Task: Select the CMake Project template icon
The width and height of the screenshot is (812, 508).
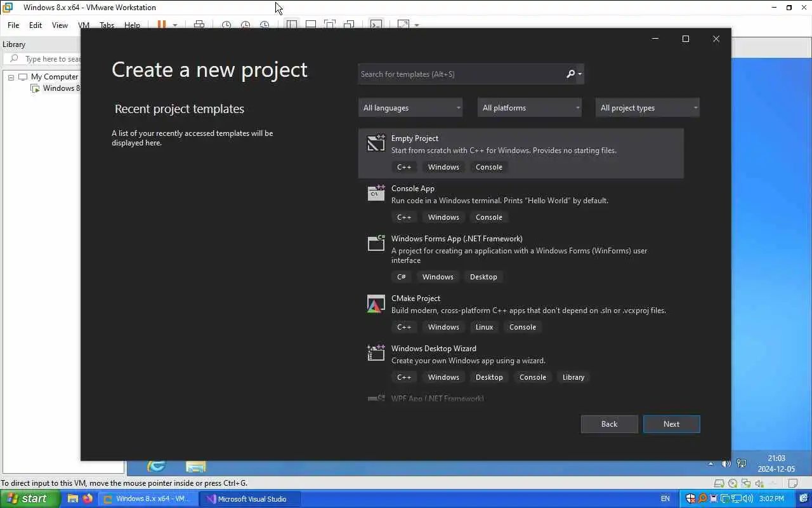Action: (376, 304)
